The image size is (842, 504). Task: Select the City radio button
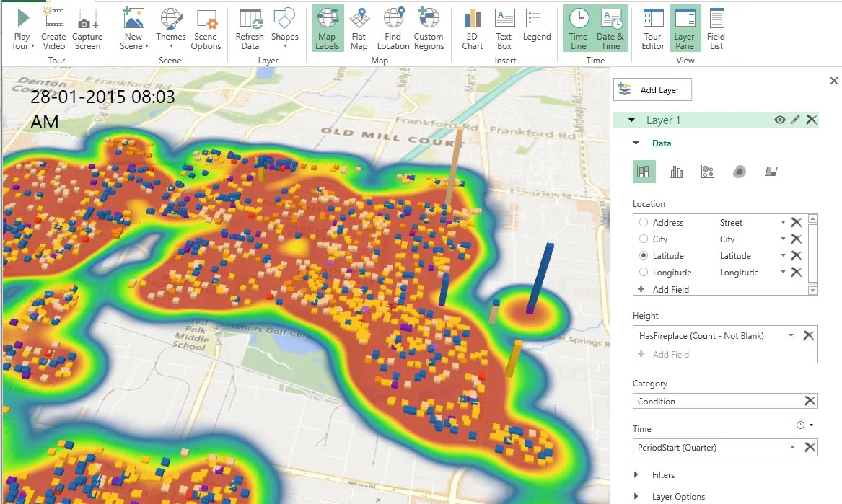tap(643, 239)
